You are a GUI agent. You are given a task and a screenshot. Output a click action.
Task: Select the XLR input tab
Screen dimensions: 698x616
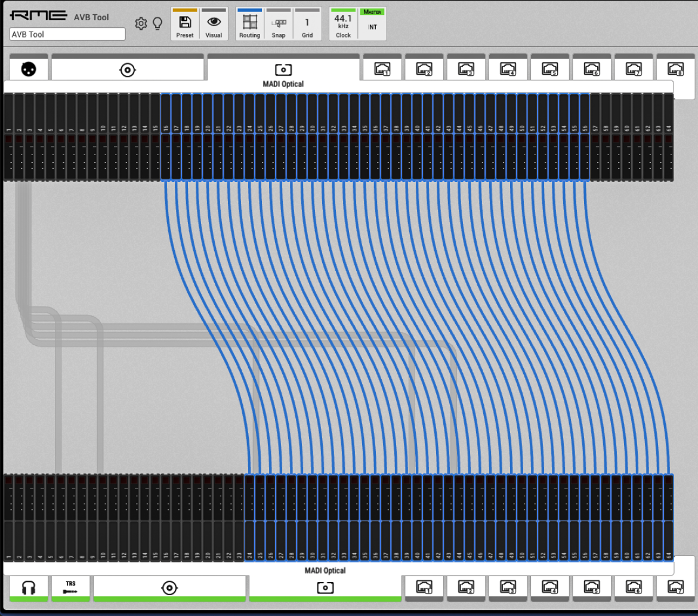(29, 67)
